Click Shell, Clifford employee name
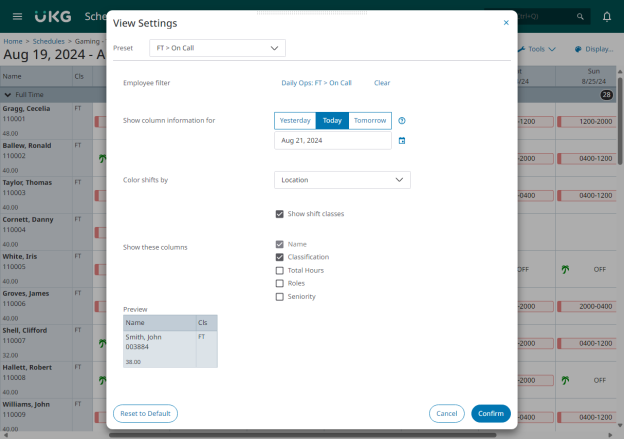624x439 pixels. point(25,330)
